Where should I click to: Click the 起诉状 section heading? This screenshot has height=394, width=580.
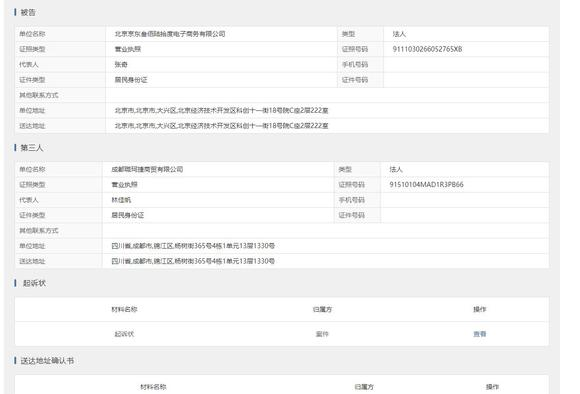(x=34, y=283)
